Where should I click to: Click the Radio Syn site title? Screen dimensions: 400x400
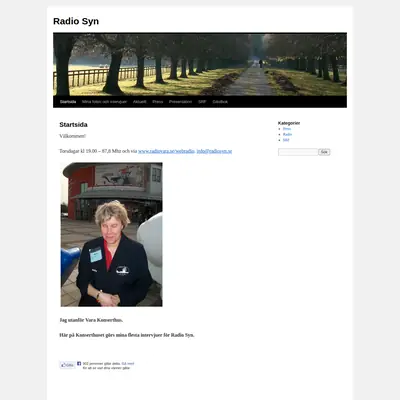click(x=76, y=21)
